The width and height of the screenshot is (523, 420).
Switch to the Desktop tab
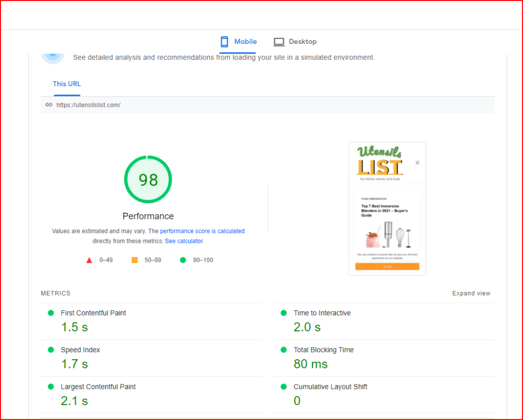(302, 42)
